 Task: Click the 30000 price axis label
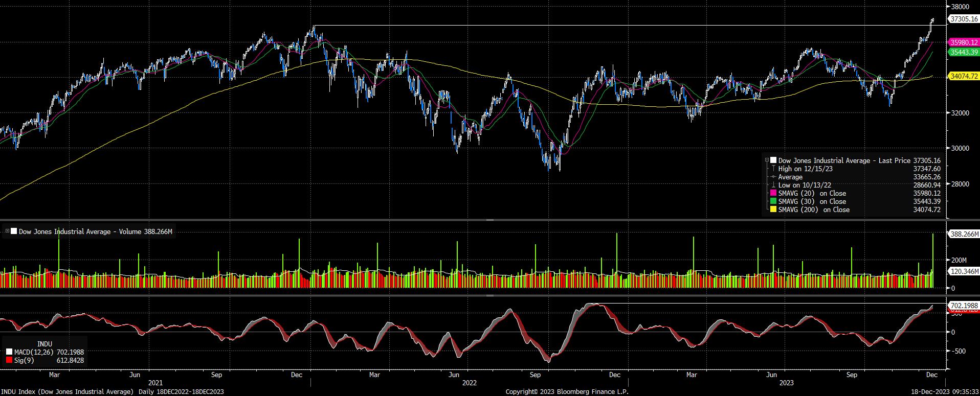click(961, 148)
